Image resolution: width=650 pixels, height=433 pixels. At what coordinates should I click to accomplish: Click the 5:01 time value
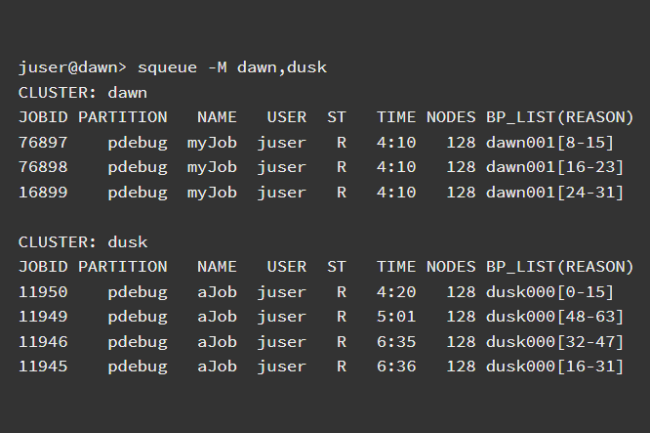(396, 317)
